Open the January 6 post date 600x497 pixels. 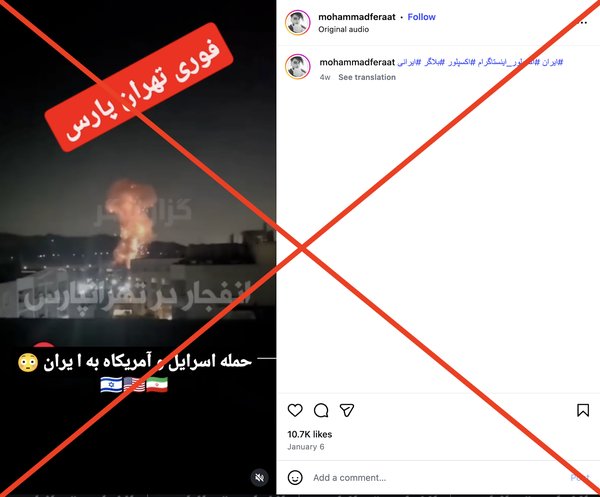(x=306, y=446)
